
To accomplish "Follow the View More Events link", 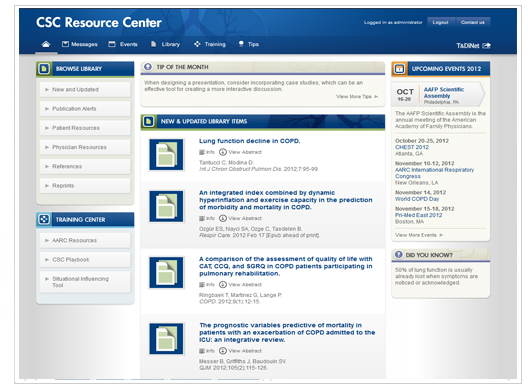I will (x=419, y=235).
